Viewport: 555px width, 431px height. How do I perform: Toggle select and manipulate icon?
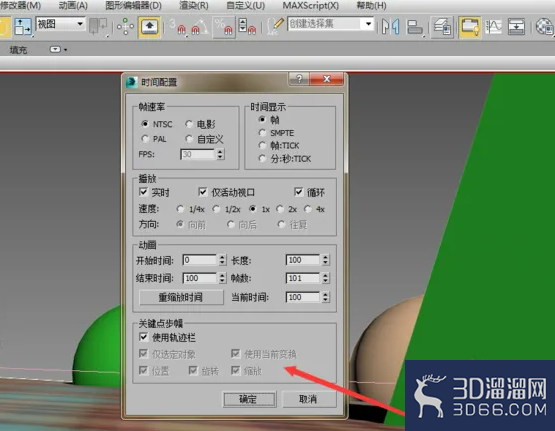125,27
